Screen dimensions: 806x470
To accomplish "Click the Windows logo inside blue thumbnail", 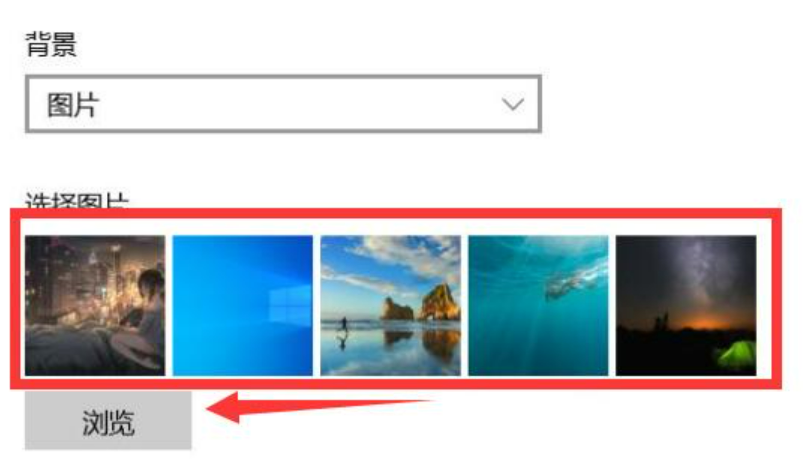I will coord(290,308).
